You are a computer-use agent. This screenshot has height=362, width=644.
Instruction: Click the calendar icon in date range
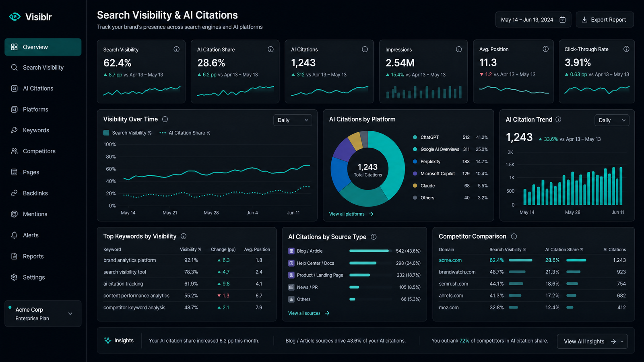click(x=563, y=20)
